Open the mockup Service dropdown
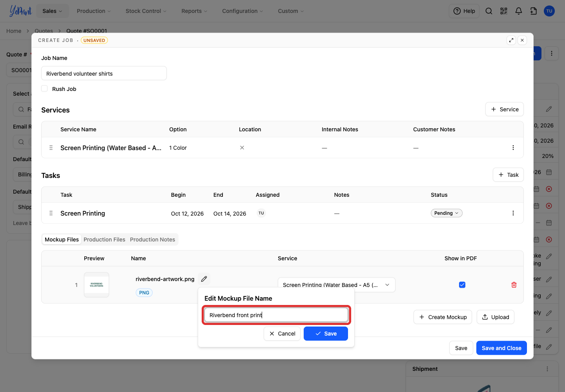Image resolution: width=565 pixels, height=392 pixels. (x=337, y=285)
